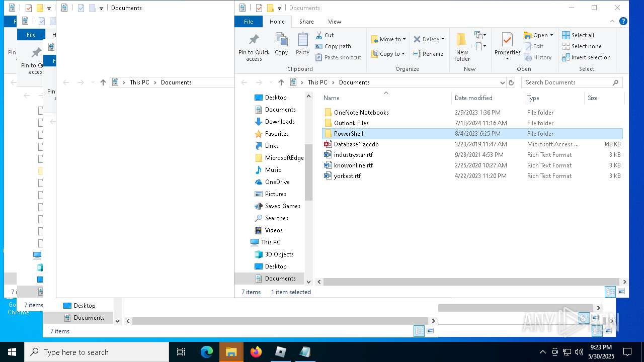This screenshot has height=362, width=644.
Task: Click Copy path in the ribbon
Action: 333,46
